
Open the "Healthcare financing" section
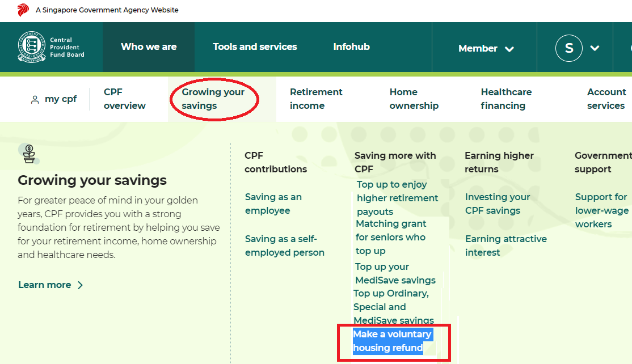pos(506,99)
